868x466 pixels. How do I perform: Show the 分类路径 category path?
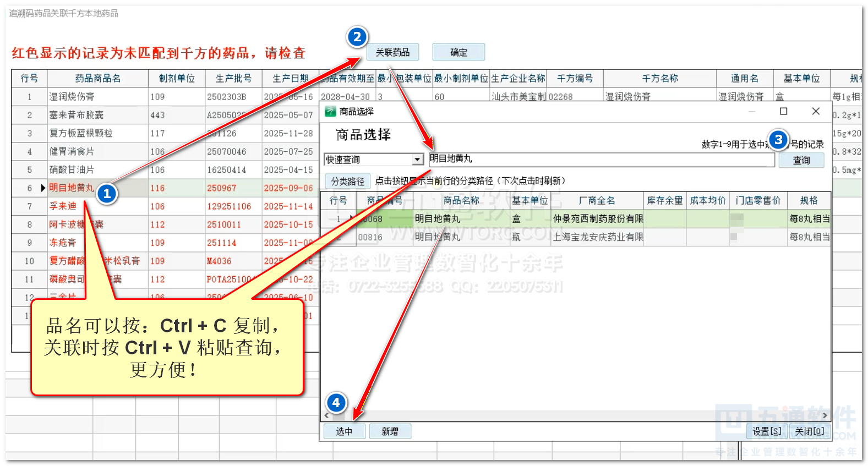tap(347, 181)
